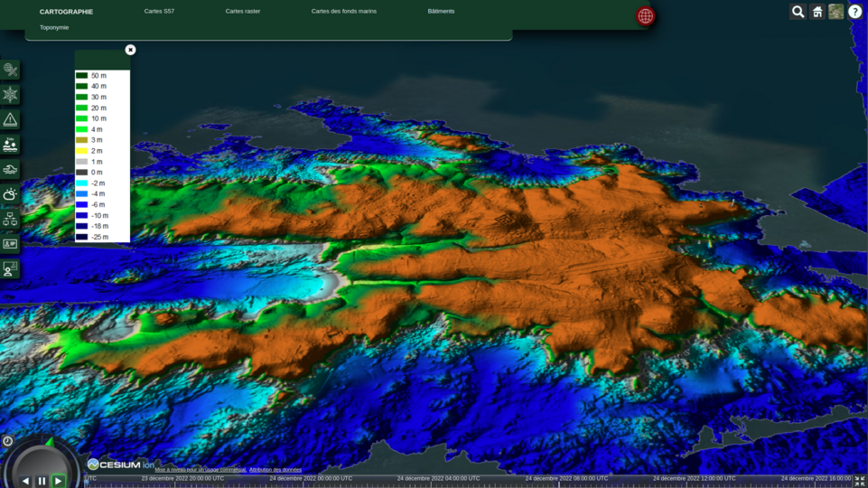
Task: Click the '40 m' legend label
Action: (98, 87)
